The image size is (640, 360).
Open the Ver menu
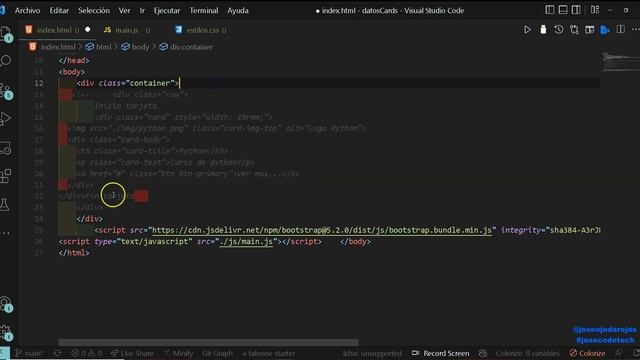124,11
